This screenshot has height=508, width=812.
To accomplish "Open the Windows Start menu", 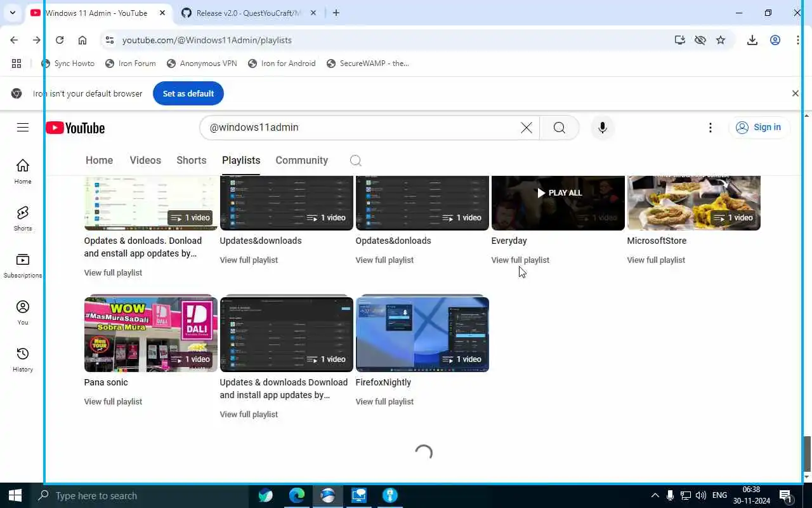I will [x=15, y=495].
